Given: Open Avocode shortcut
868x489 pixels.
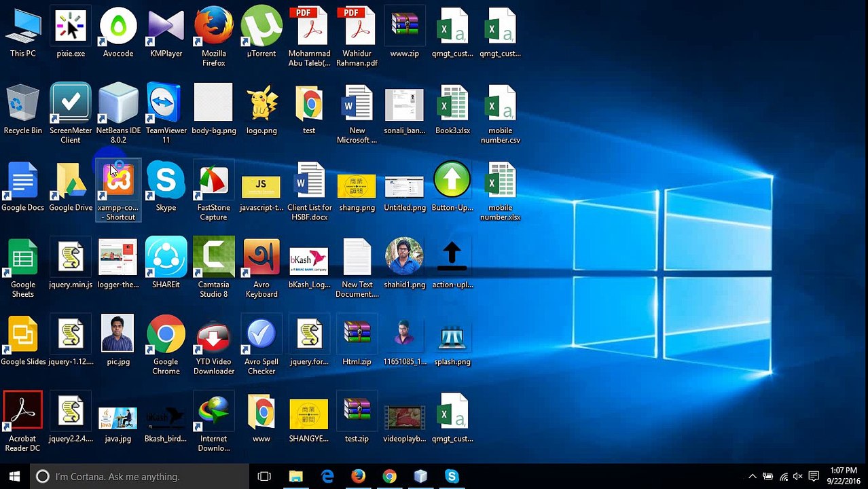Looking at the screenshot, I should pyautogui.click(x=118, y=33).
